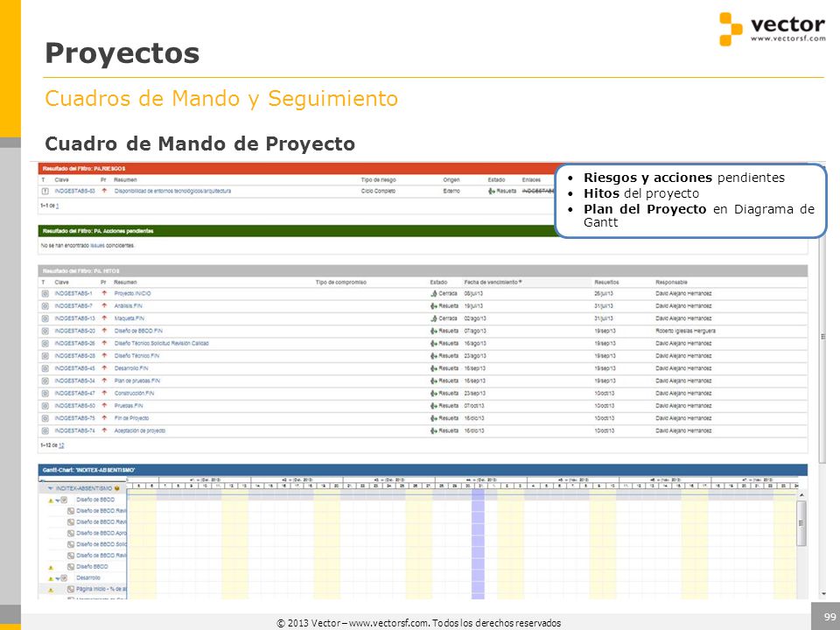Click the Origen column header in risks table
Viewport: 840px width, 630px height.
pos(451,180)
